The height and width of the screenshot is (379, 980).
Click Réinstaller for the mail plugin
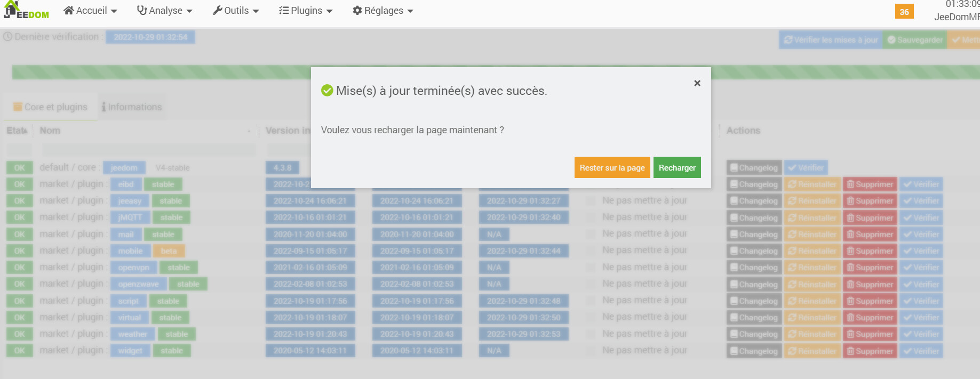pyautogui.click(x=812, y=235)
